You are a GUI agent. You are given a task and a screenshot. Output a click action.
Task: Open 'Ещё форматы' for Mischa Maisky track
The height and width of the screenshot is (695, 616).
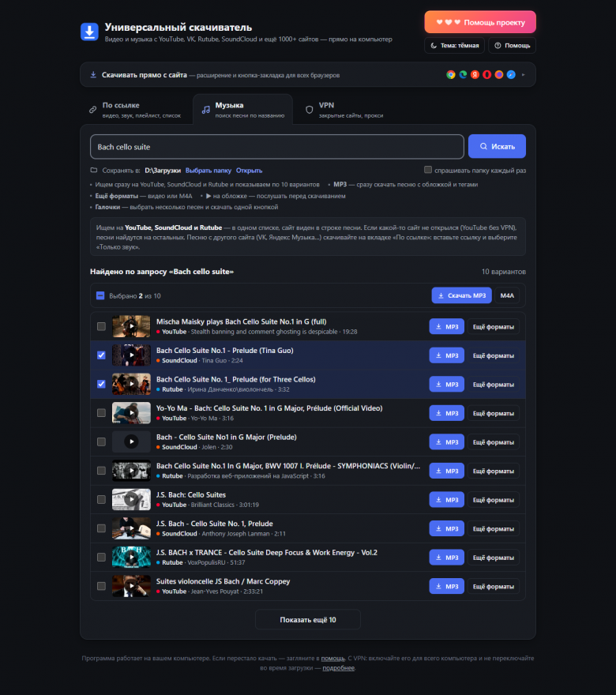494,327
